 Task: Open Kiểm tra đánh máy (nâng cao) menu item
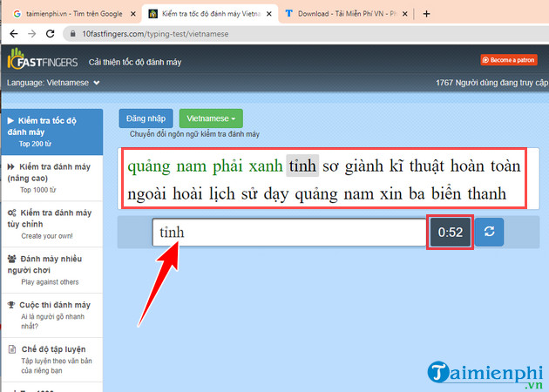(52, 179)
